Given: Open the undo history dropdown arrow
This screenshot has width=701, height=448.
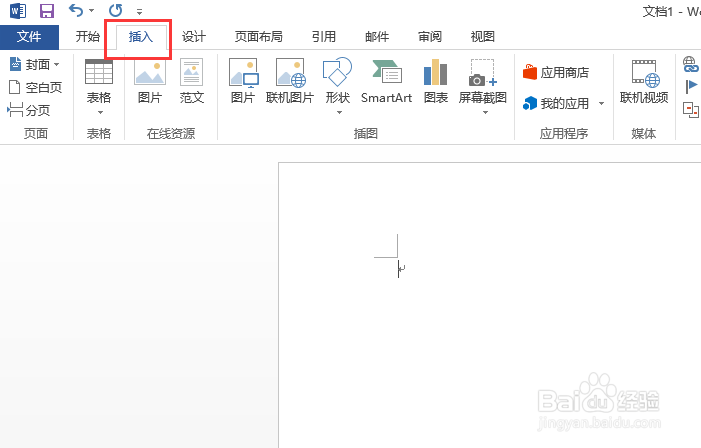Looking at the screenshot, I should (92, 10).
